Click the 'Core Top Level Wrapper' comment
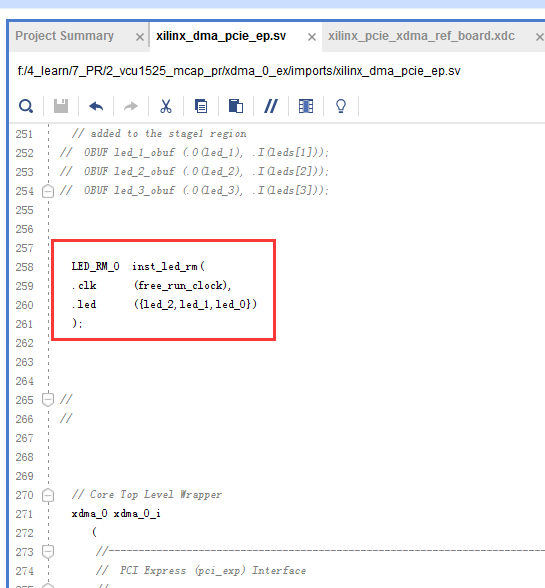This screenshot has width=545, height=588. coord(147,495)
